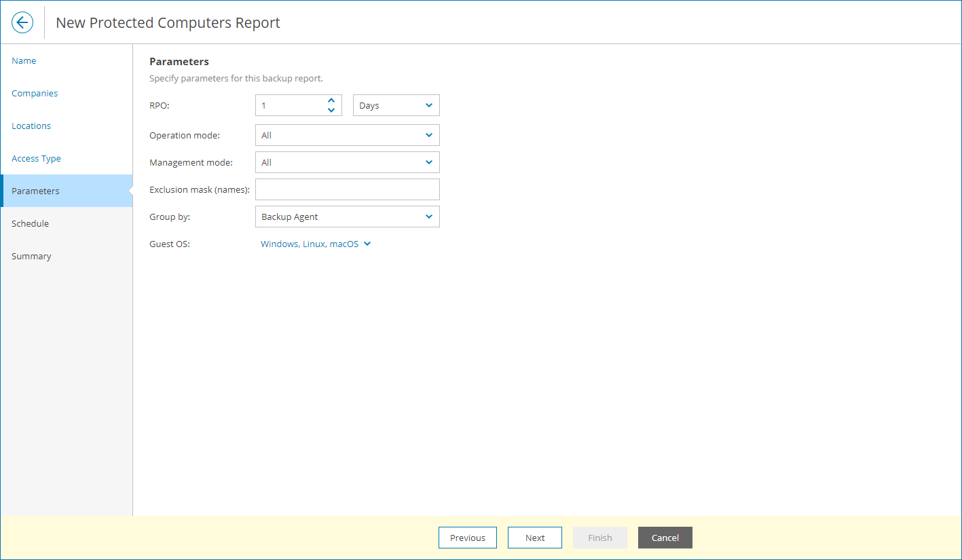Click the chevron on the Days selector
This screenshot has height=560, width=962.
pyautogui.click(x=428, y=105)
